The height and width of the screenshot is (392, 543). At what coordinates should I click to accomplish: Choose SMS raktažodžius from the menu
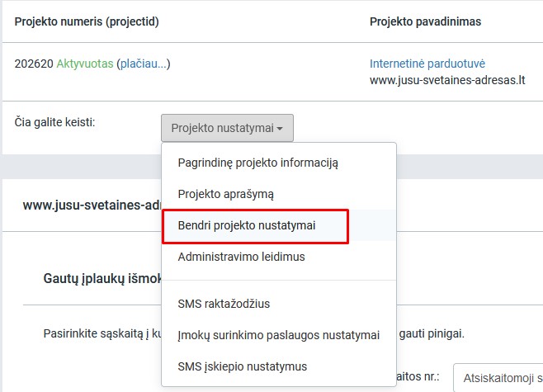[224, 304]
